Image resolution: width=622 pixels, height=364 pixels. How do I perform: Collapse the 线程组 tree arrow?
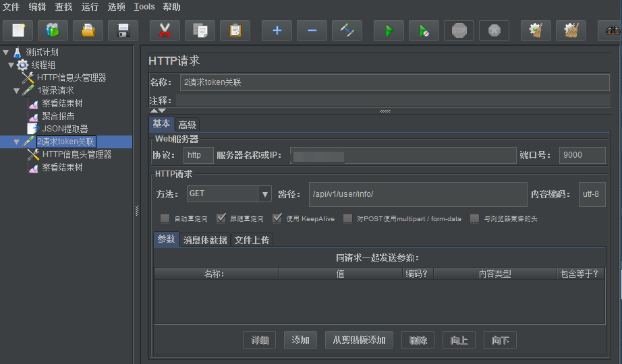(x=11, y=65)
